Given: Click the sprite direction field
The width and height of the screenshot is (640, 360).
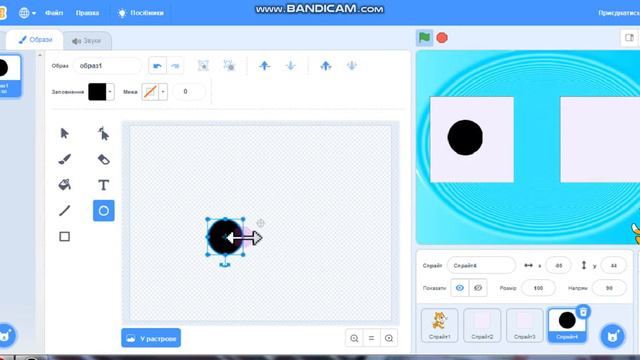Looking at the screenshot, I should pos(609,288).
